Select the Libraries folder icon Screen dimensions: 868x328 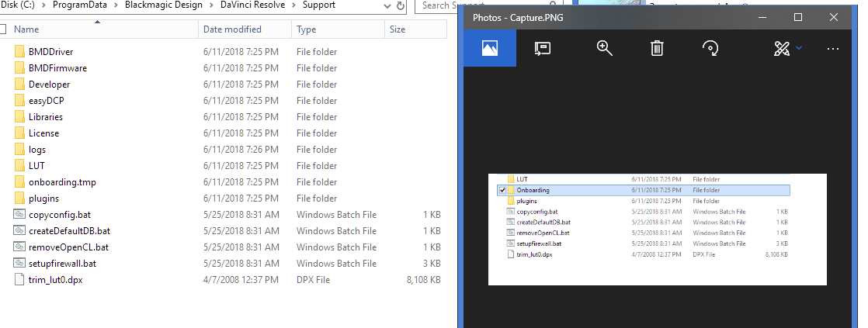pos(19,117)
